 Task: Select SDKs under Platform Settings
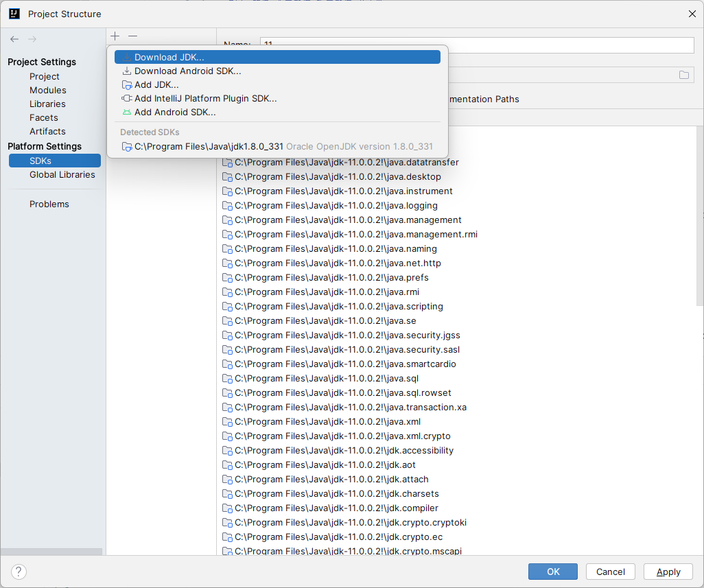[55, 161]
